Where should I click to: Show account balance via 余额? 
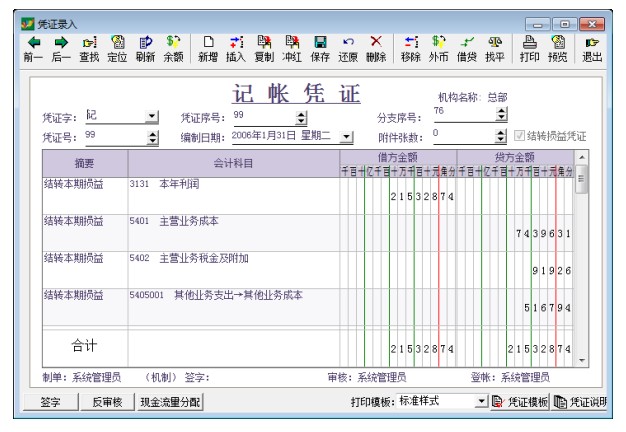pyautogui.click(x=173, y=50)
